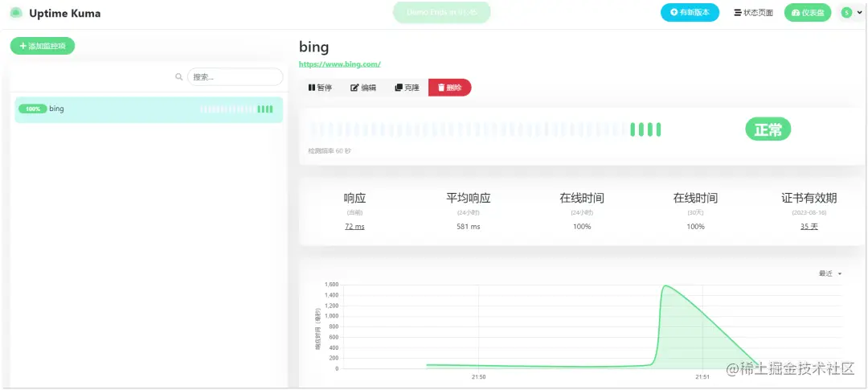Click 添加监控项 add monitor button

pyautogui.click(x=43, y=46)
